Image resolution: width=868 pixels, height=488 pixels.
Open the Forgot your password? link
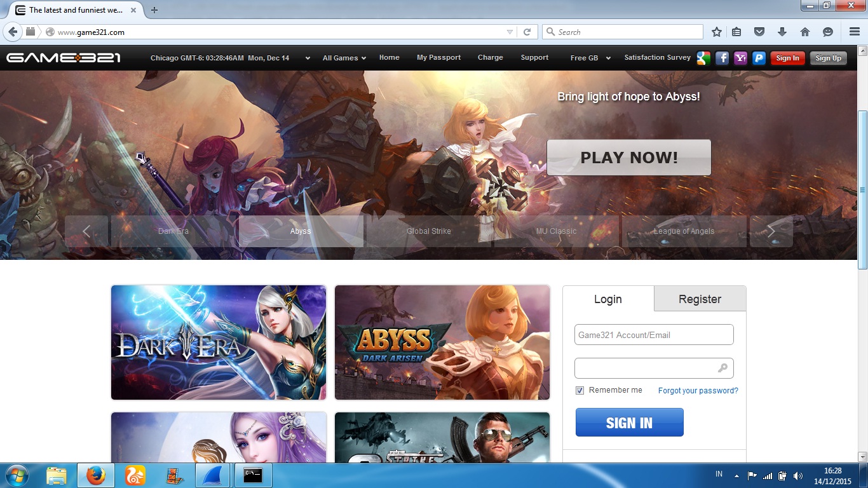[x=698, y=391]
